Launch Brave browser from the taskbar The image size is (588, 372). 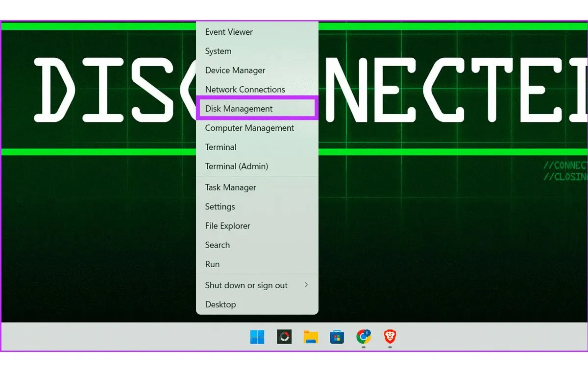coord(390,337)
